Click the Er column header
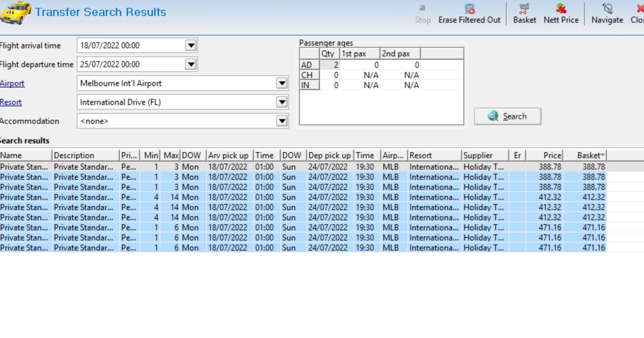The image size is (644, 338). (x=517, y=156)
